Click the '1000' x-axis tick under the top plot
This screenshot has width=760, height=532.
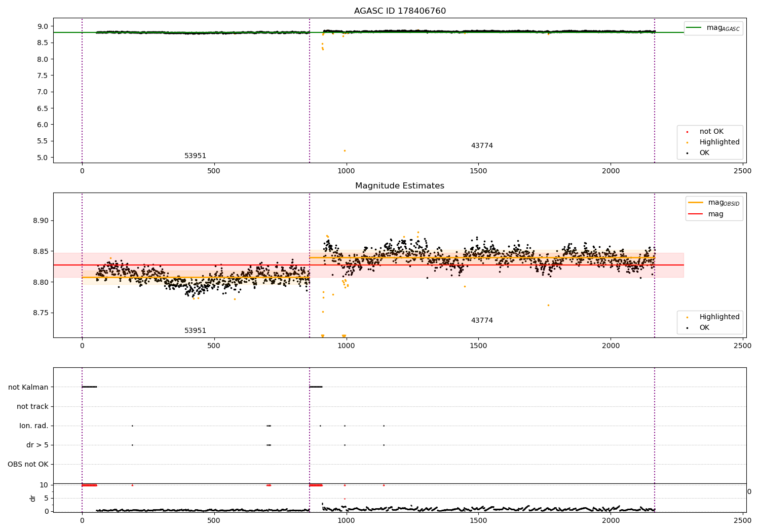[x=346, y=171]
